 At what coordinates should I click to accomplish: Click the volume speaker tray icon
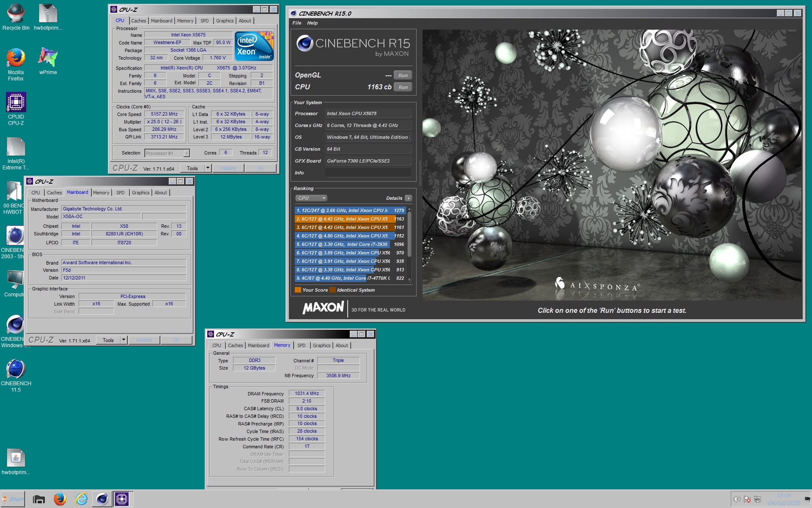[737, 499]
